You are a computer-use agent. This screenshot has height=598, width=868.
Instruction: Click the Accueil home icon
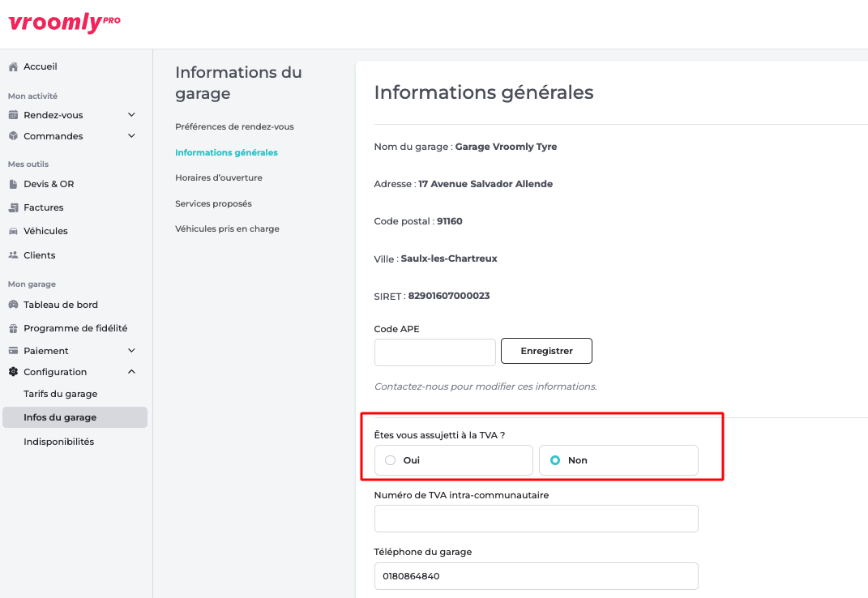click(13, 66)
